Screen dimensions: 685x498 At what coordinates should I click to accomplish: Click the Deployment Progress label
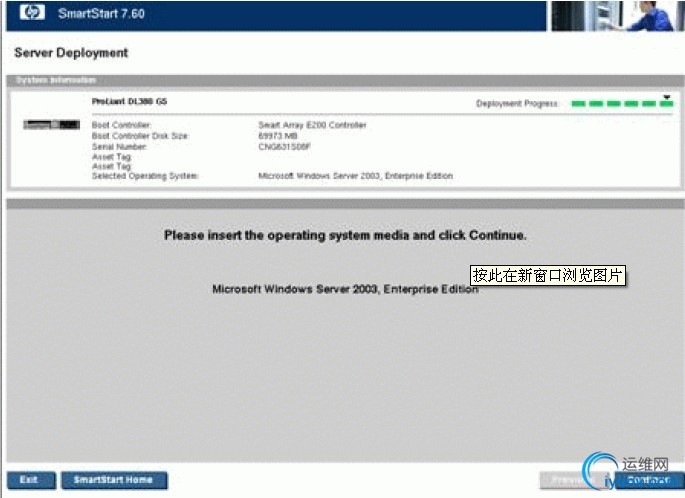click(x=517, y=104)
